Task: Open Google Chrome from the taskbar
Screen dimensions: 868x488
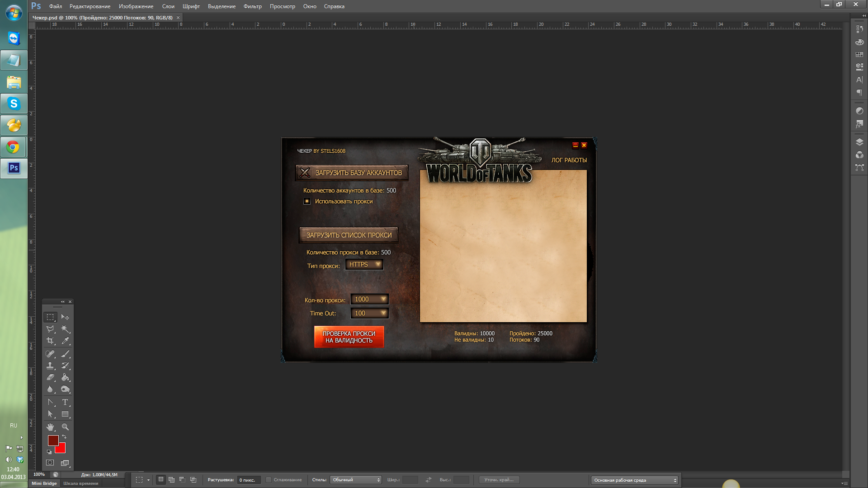Action: [14, 147]
